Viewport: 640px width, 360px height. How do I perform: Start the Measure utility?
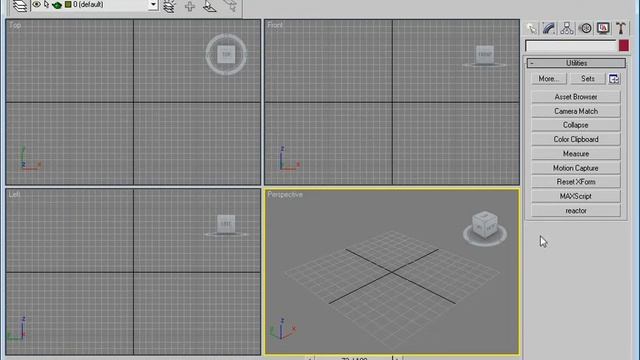click(x=576, y=153)
